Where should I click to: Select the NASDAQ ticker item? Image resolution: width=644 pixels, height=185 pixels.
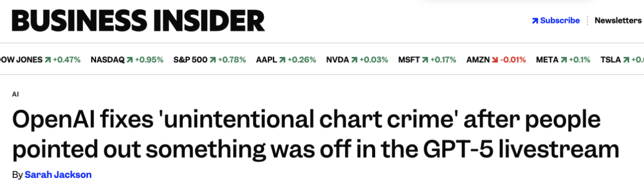127,60
